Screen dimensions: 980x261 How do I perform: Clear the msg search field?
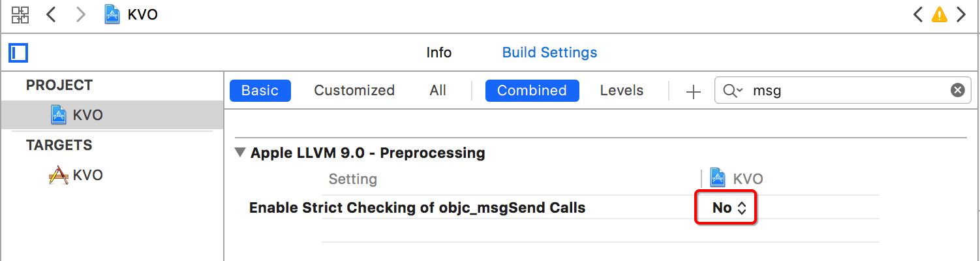click(x=957, y=91)
